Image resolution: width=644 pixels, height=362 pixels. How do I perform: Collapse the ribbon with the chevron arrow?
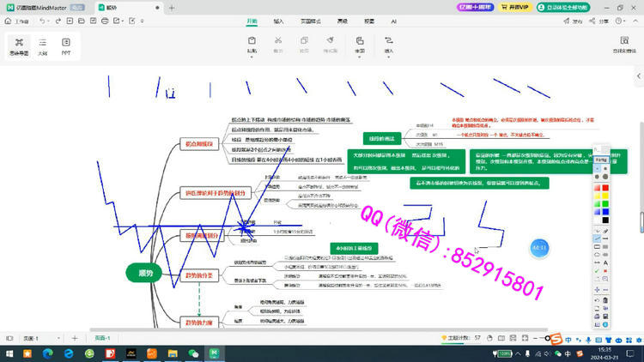point(635,21)
